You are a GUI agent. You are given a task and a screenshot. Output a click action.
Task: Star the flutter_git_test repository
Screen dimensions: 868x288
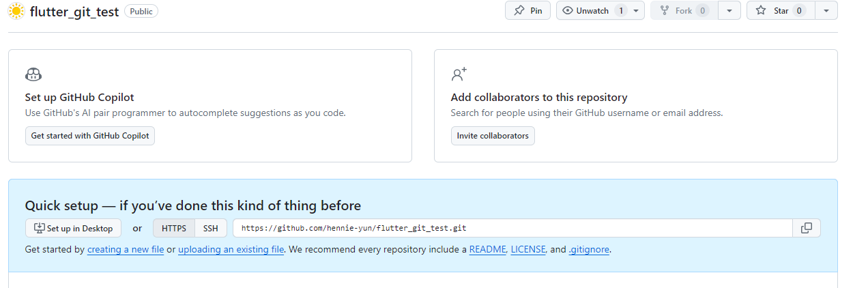point(781,10)
